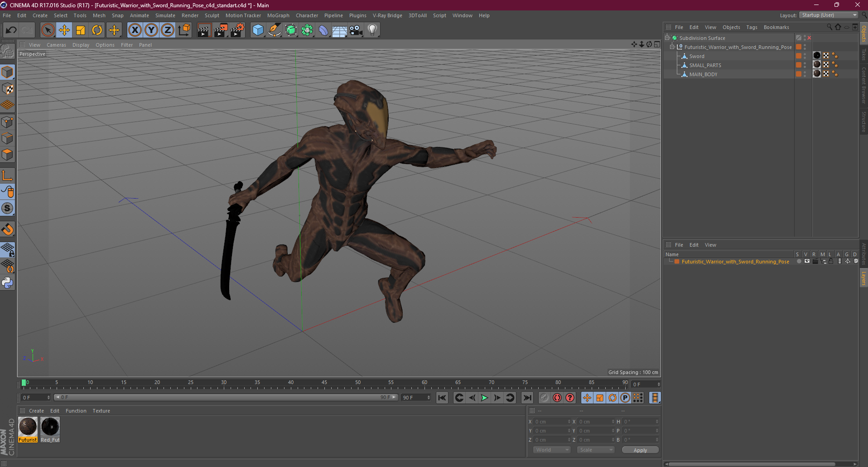The height and width of the screenshot is (467, 868).
Task: Open the Layout Startup dropdown
Action: (x=829, y=15)
